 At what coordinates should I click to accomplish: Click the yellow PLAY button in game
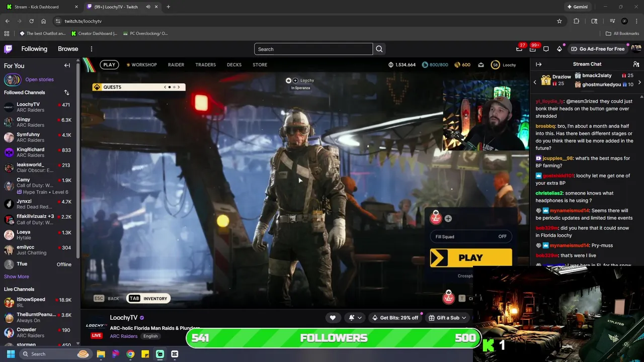pyautogui.click(x=471, y=258)
